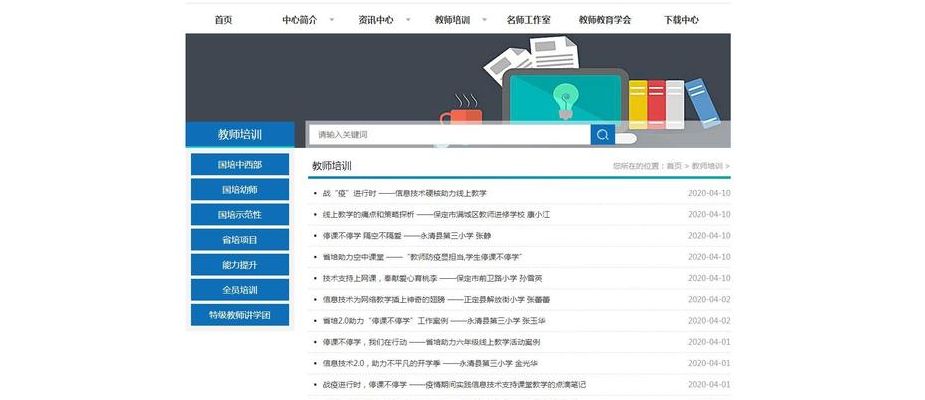Open article 信息技术为网络教学插上神奇的翅膀
This screenshot has height=400, width=925.
click(436, 299)
